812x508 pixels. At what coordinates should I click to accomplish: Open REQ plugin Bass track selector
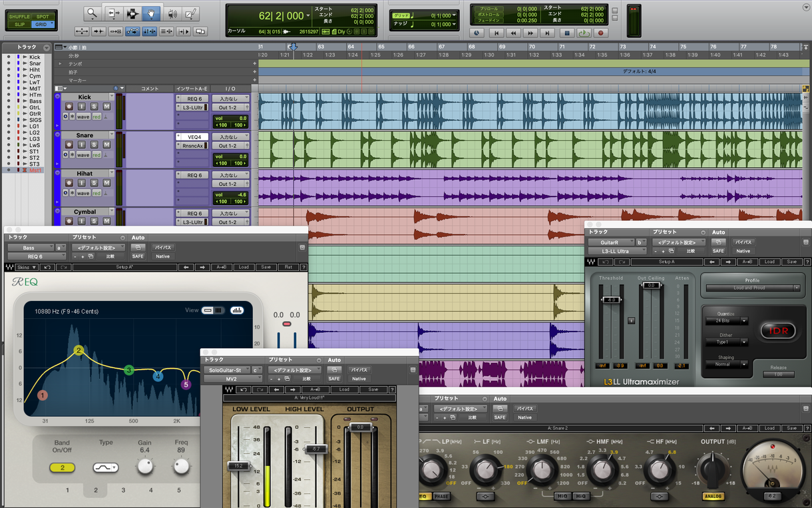[30, 248]
